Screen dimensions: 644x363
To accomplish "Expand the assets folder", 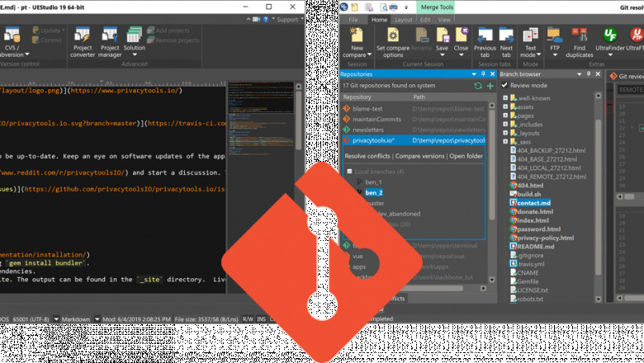I will [x=505, y=106].
